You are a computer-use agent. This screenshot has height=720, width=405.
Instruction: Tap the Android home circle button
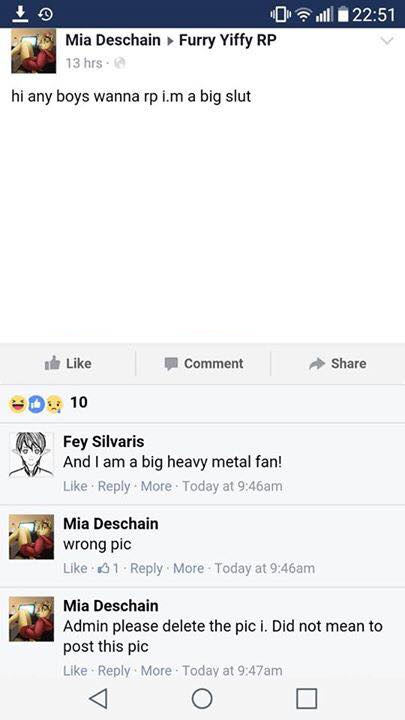click(202, 699)
